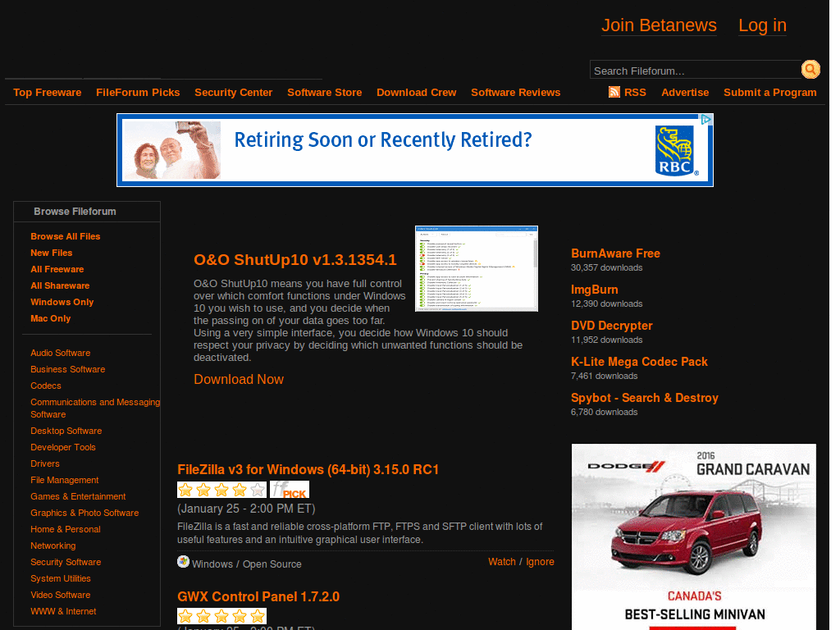Open the Security Center section
The height and width of the screenshot is (630, 840).
pyautogui.click(x=234, y=92)
